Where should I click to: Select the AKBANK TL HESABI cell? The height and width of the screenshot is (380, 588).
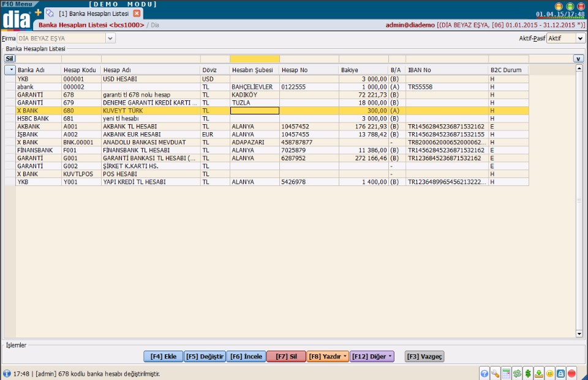tap(151, 126)
